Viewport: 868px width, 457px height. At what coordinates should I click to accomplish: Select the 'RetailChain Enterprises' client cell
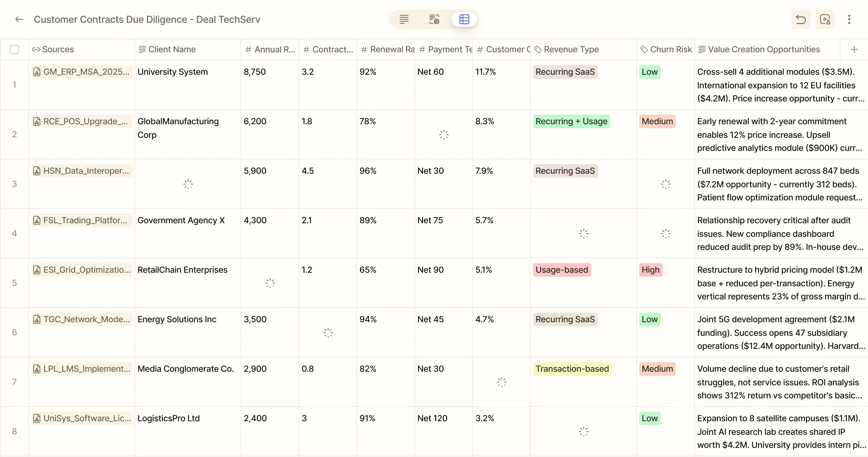point(188,283)
